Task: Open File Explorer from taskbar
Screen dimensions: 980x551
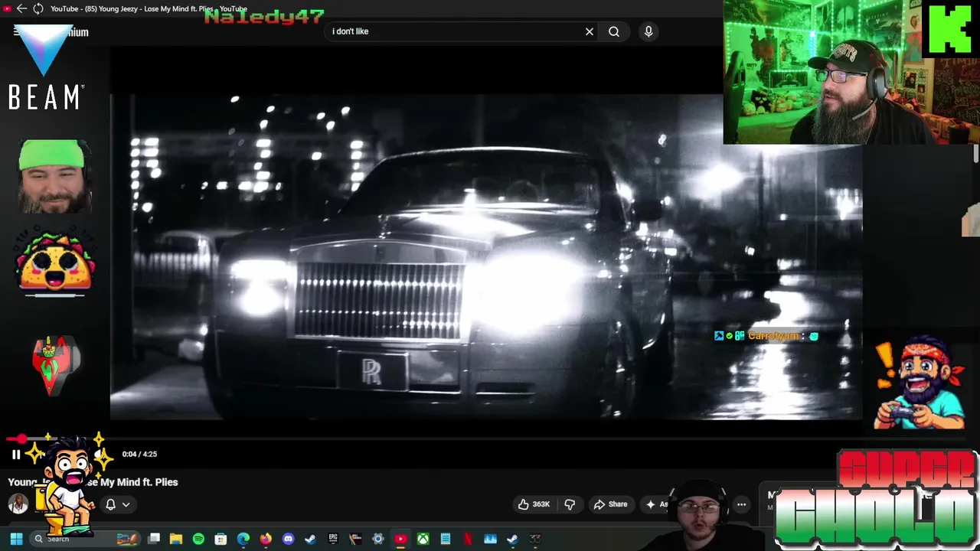Action: [176, 539]
